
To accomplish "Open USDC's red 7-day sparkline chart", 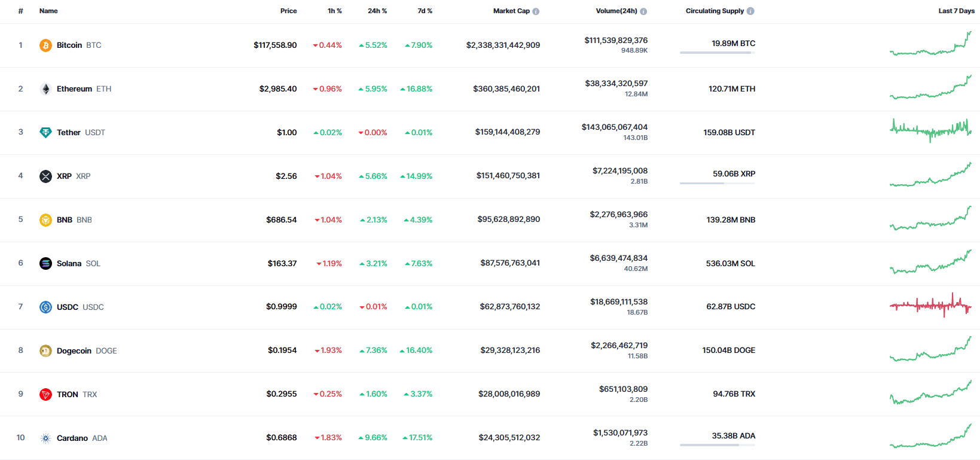I will 930,306.
